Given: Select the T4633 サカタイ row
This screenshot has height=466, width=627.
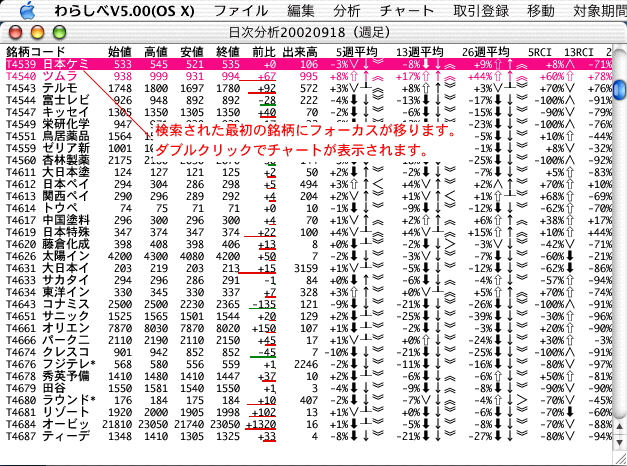Looking at the screenshot, I should click(x=309, y=280).
